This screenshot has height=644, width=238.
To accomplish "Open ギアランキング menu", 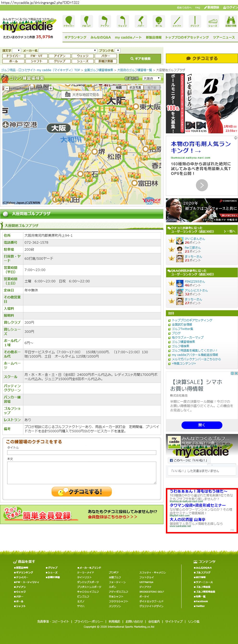I will (75, 37).
